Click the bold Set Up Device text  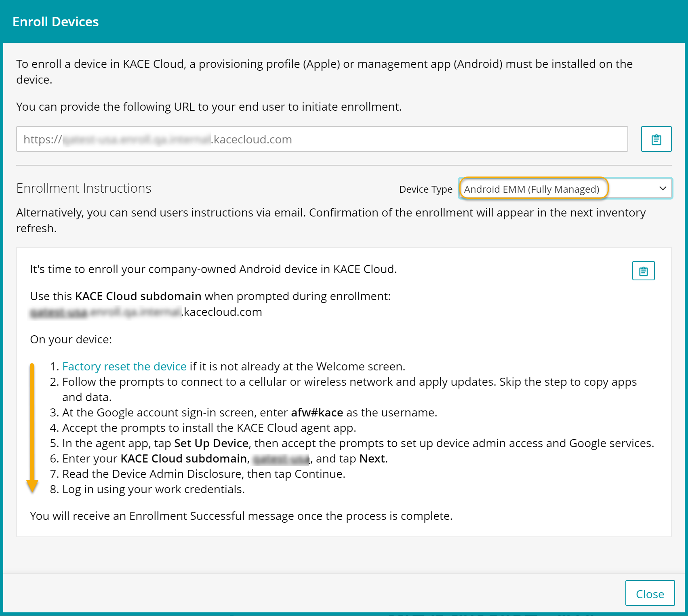point(211,443)
